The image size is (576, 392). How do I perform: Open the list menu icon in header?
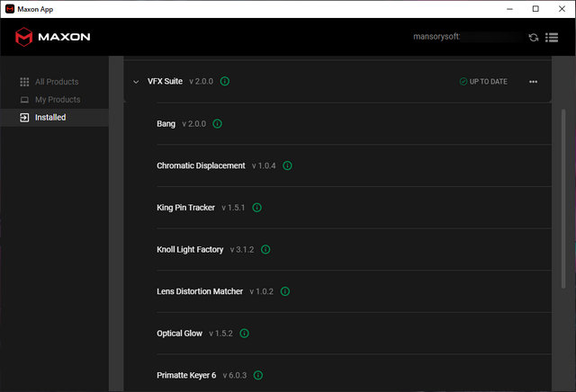pos(552,38)
